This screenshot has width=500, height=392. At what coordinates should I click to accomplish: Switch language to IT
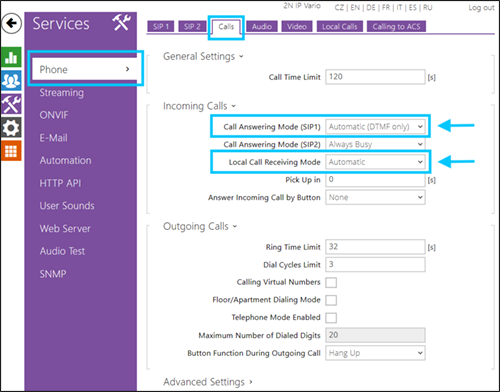399,7
